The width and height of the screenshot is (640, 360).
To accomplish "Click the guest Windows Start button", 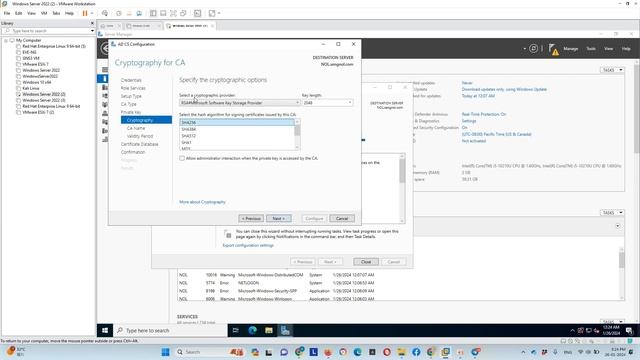I will pos(105,330).
